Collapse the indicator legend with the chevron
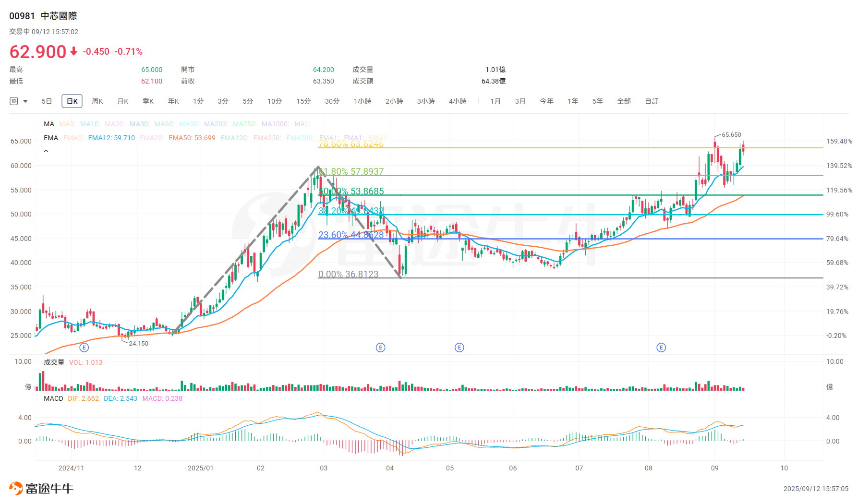 pos(46,150)
